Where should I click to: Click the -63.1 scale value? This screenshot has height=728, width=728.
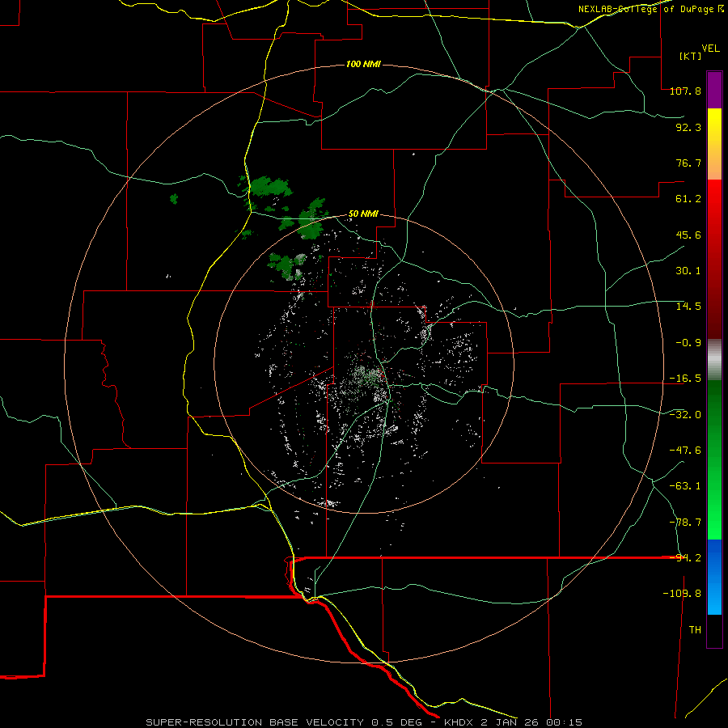click(685, 486)
